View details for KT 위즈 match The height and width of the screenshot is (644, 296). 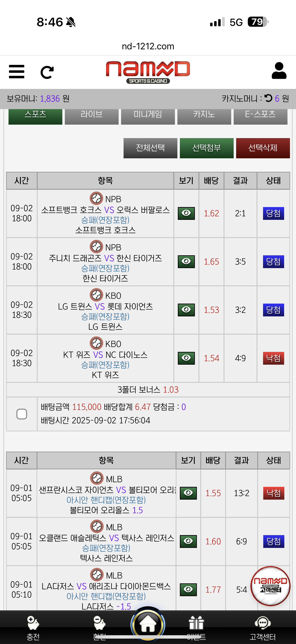[x=186, y=358]
